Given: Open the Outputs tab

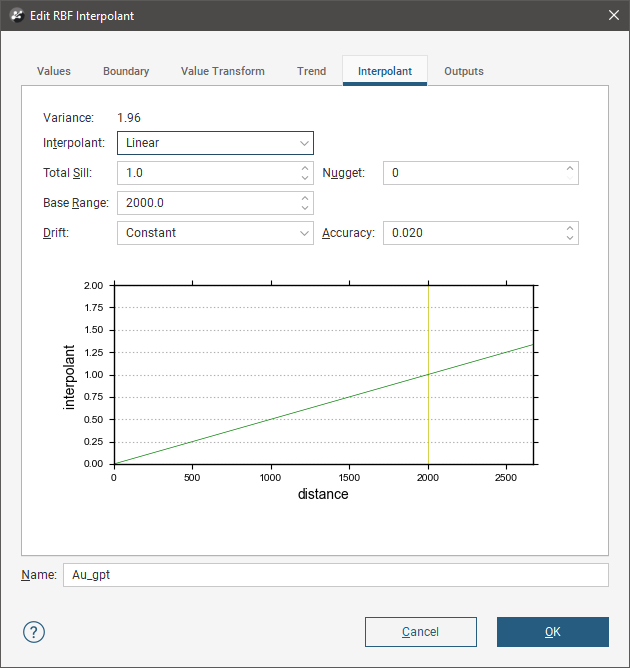Looking at the screenshot, I should [464, 71].
